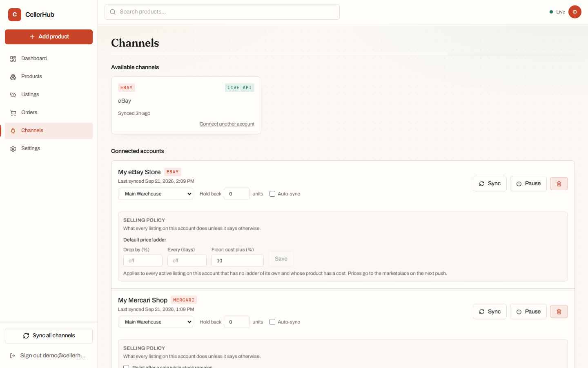
Task: Pause the My eBay Store account
Action: [528, 184]
